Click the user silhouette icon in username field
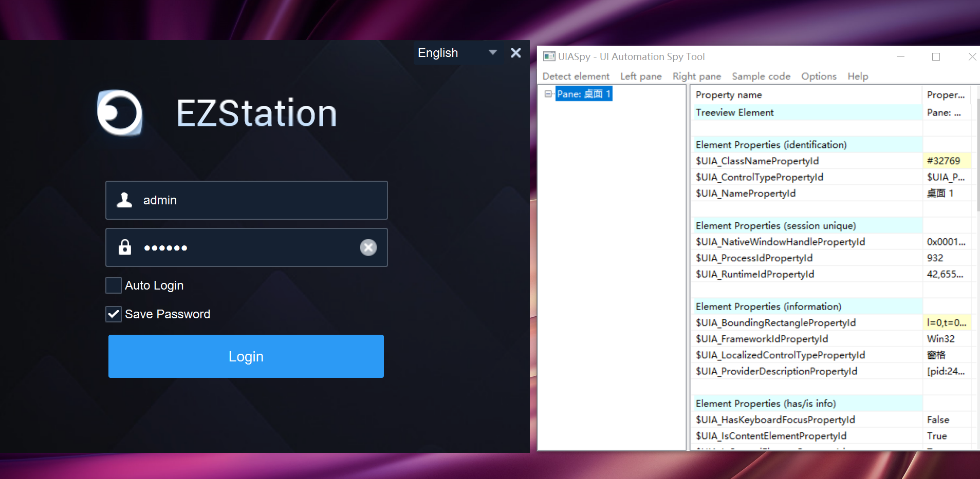This screenshot has height=479, width=980. (x=124, y=200)
